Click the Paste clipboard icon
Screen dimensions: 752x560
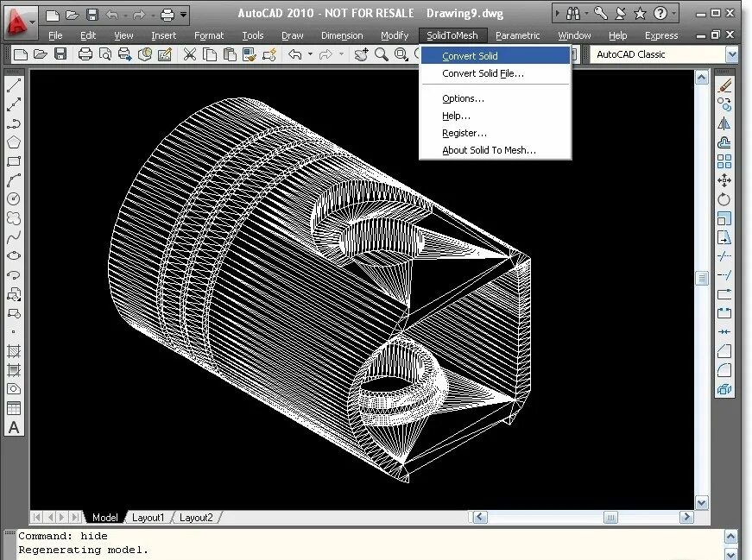tap(230, 54)
